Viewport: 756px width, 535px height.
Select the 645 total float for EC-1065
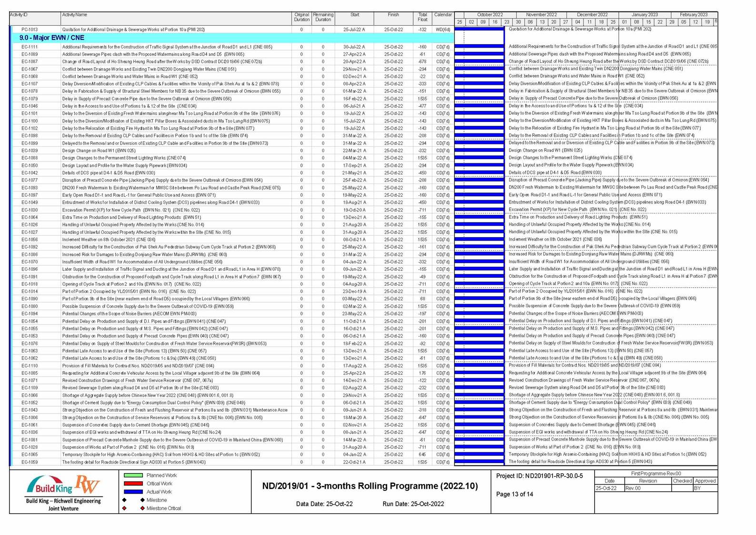tap(422, 454)
